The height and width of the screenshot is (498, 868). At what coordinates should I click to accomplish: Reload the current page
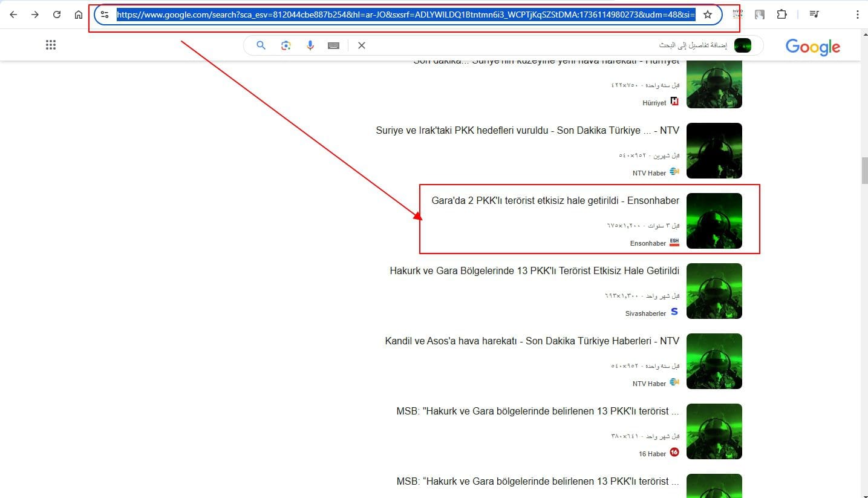pos(57,15)
